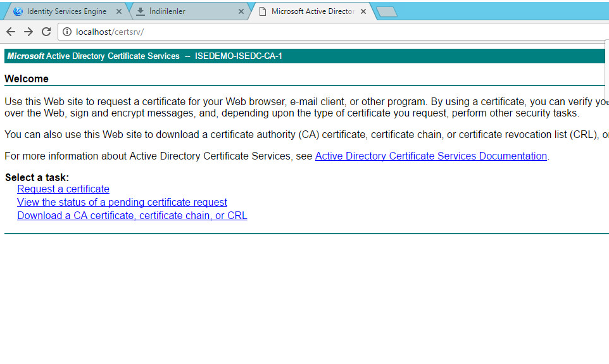Click the download icon on İndirilenler tab
The width and height of the screenshot is (609, 364).
pos(141,11)
